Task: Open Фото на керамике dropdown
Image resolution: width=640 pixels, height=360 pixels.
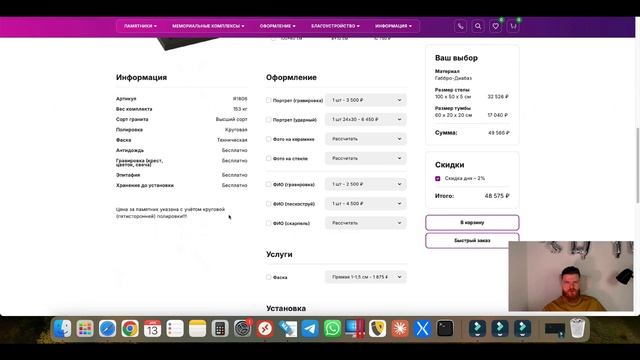Action: pyautogui.click(x=366, y=139)
